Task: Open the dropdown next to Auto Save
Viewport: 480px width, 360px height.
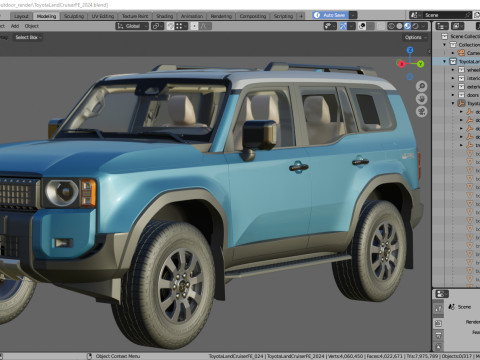Action: (353, 15)
